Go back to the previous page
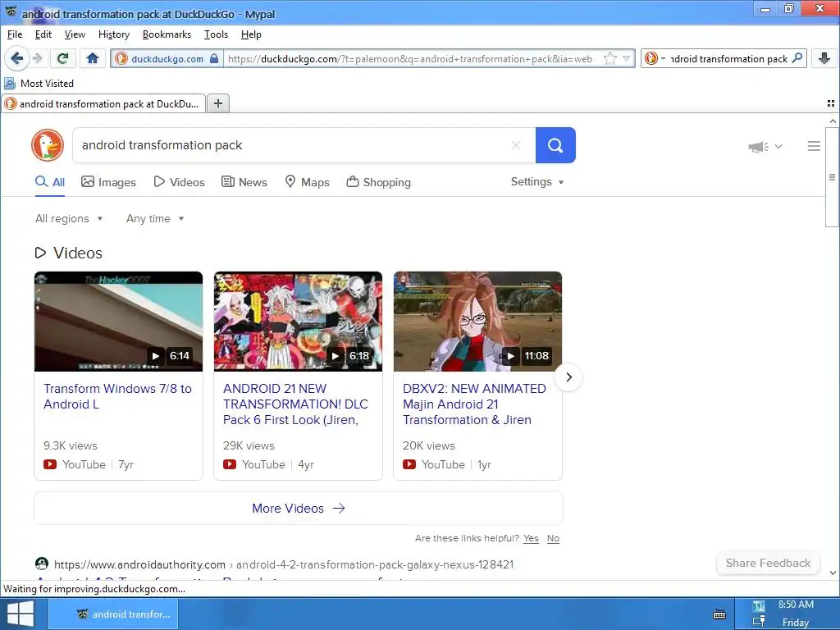 [17, 58]
